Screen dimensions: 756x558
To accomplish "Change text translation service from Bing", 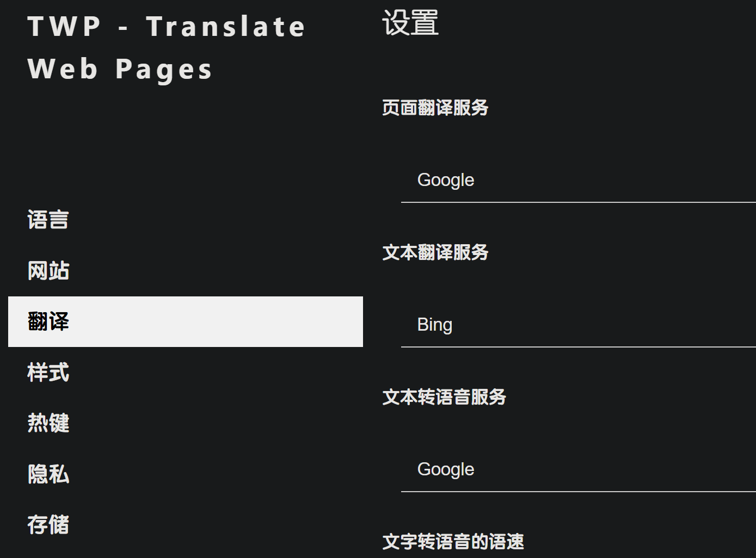I will coord(577,325).
